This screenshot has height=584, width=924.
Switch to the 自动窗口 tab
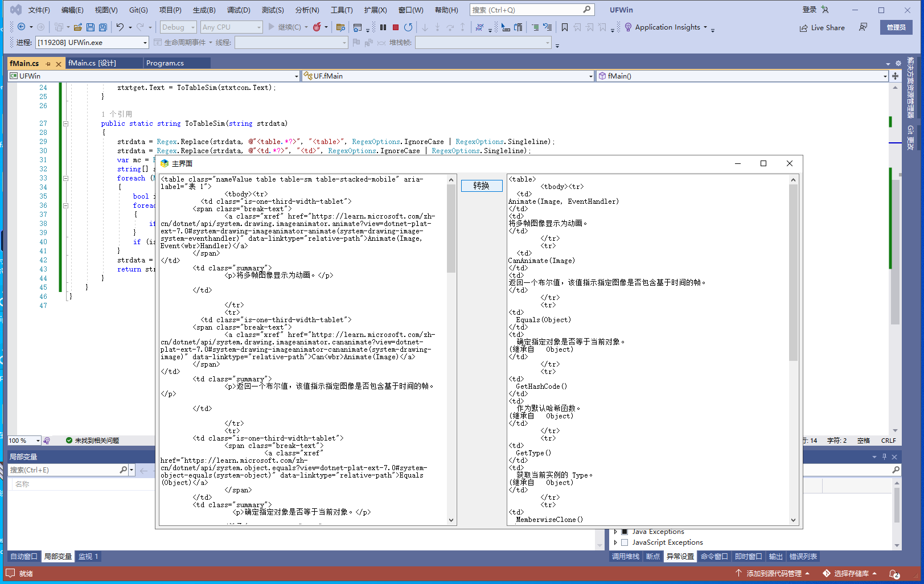pyautogui.click(x=24, y=557)
